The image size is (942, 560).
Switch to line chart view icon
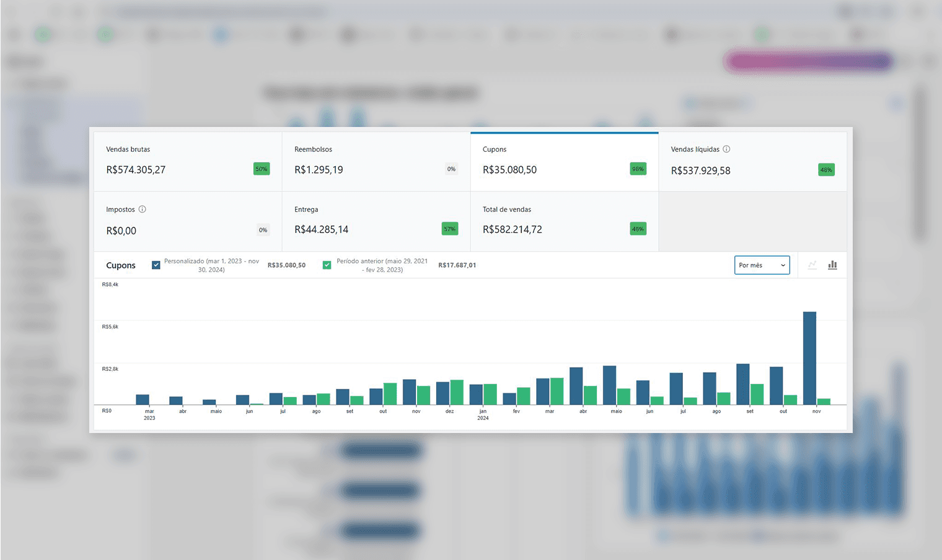[812, 265]
